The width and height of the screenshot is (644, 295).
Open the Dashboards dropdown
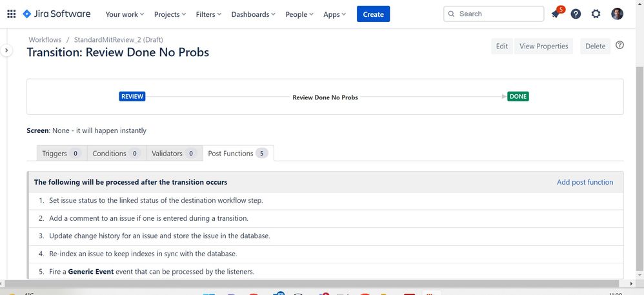click(x=253, y=14)
